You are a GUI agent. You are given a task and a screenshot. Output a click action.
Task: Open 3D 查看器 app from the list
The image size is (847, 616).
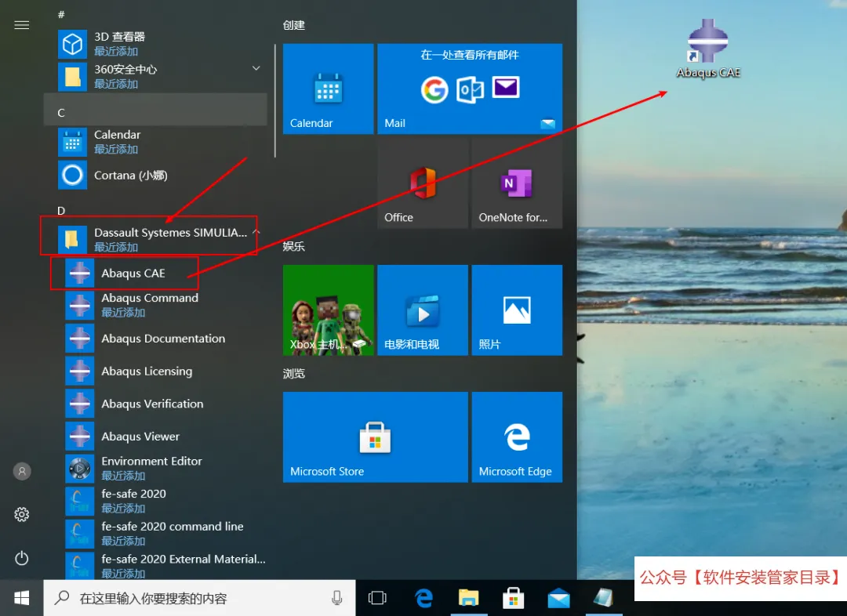pos(155,44)
